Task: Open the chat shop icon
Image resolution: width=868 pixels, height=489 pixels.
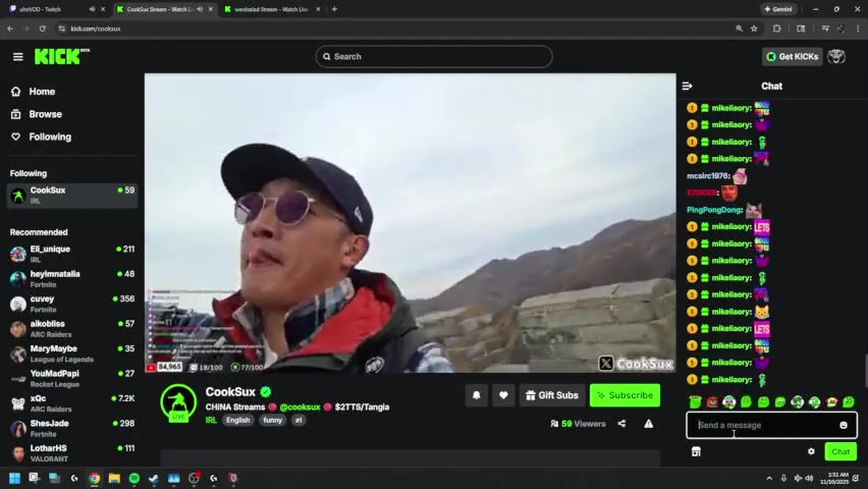Action: coord(696,452)
